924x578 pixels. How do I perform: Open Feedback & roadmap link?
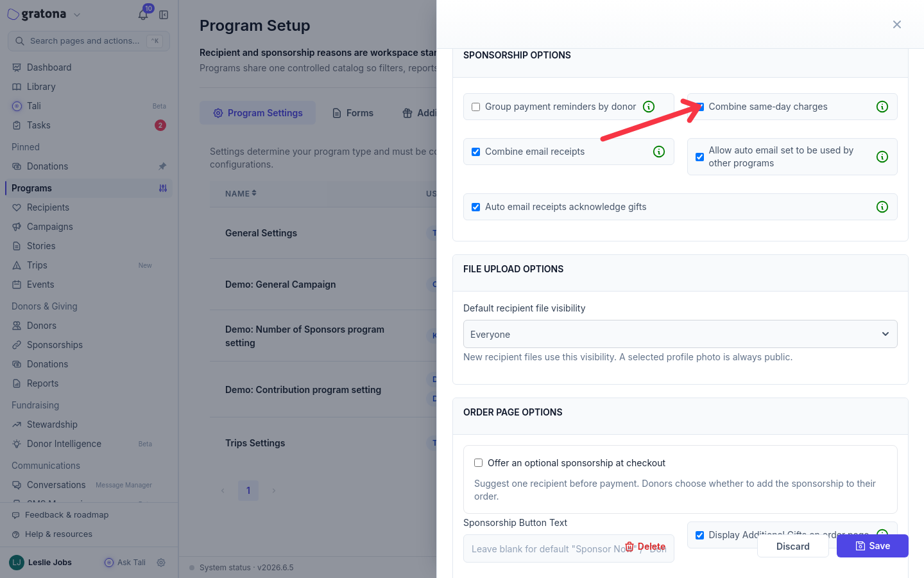(60, 515)
